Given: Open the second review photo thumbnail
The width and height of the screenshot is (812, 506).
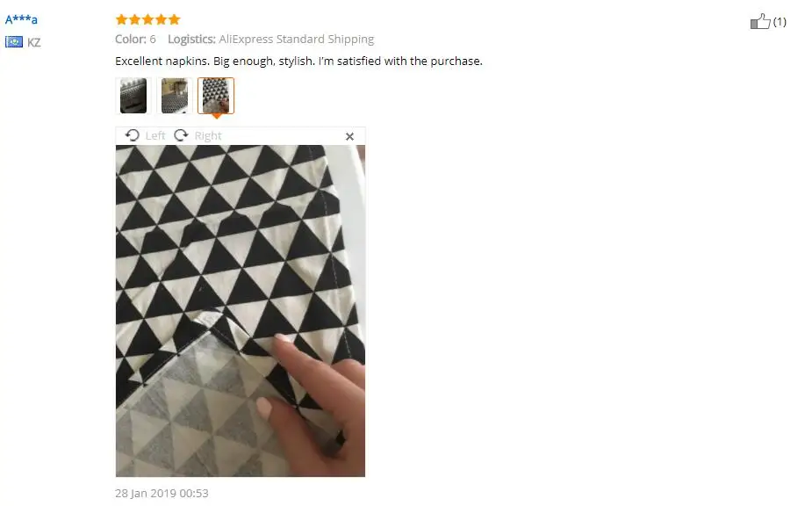Looking at the screenshot, I should point(175,96).
